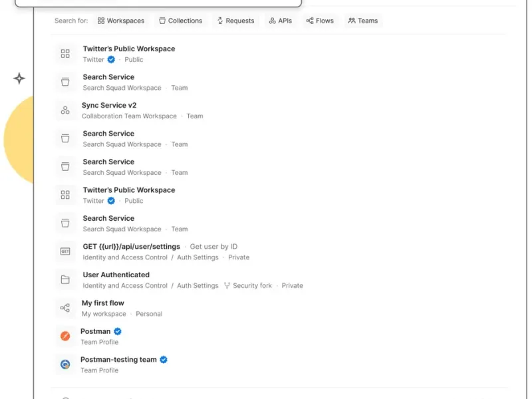Image resolution: width=532 pixels, height=399 pixels.
Task: Open GET {{url}}/api/user/settings request result
Action: pyautogui.click(x=131, y=247)
